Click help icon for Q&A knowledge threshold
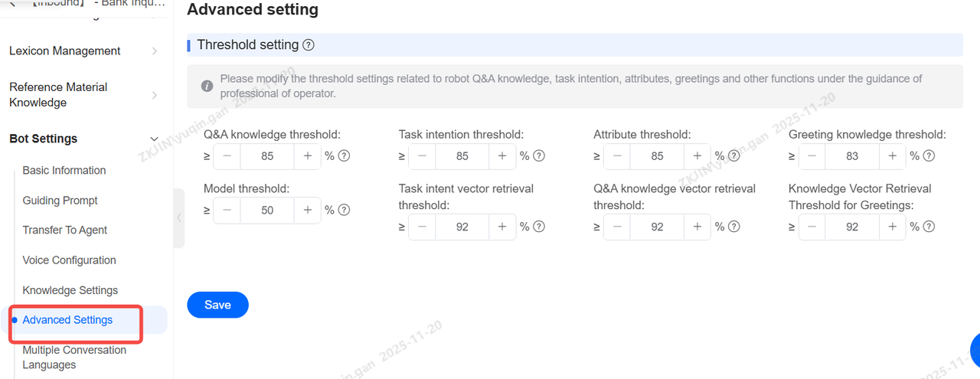 345,156
